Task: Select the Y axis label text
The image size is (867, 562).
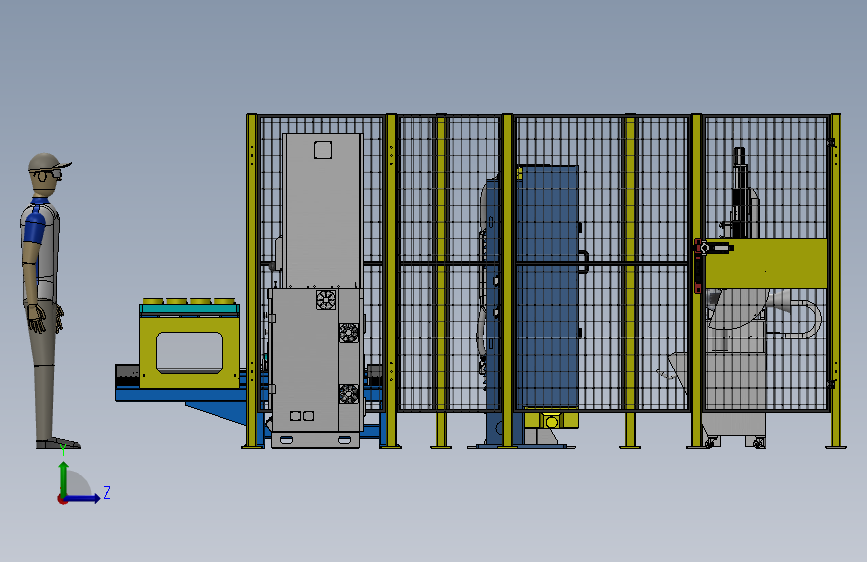Action: click(63, 449)
